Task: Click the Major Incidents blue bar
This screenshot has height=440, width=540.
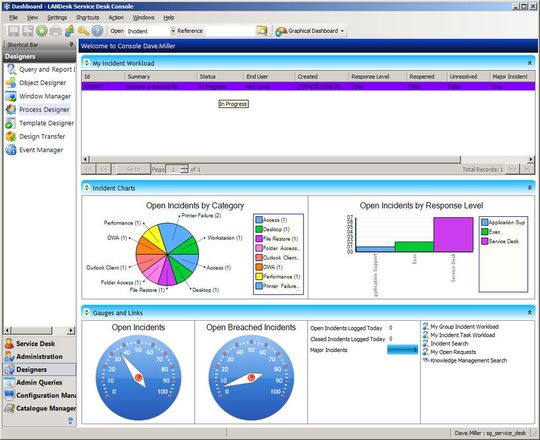Action: (x=403, y=350)
